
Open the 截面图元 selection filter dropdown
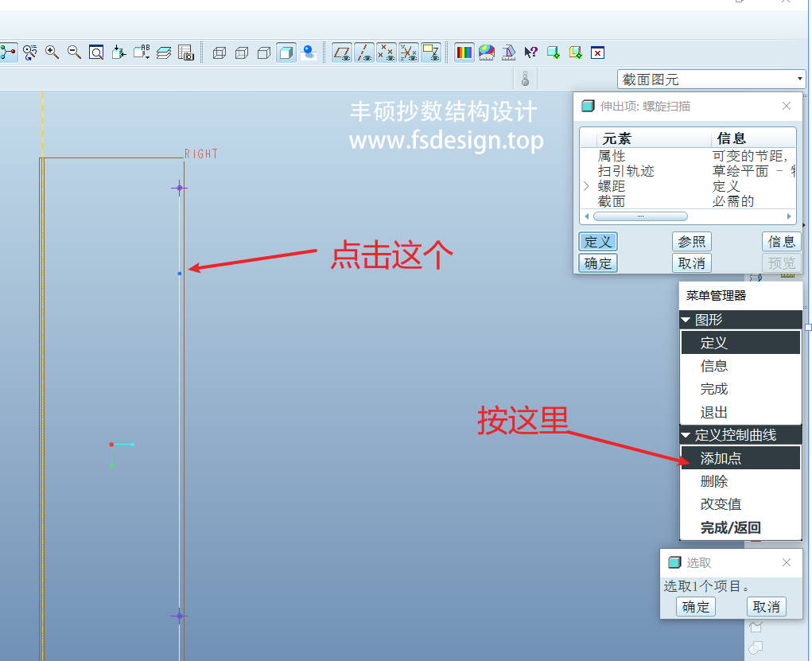click(x=712, y=79)
